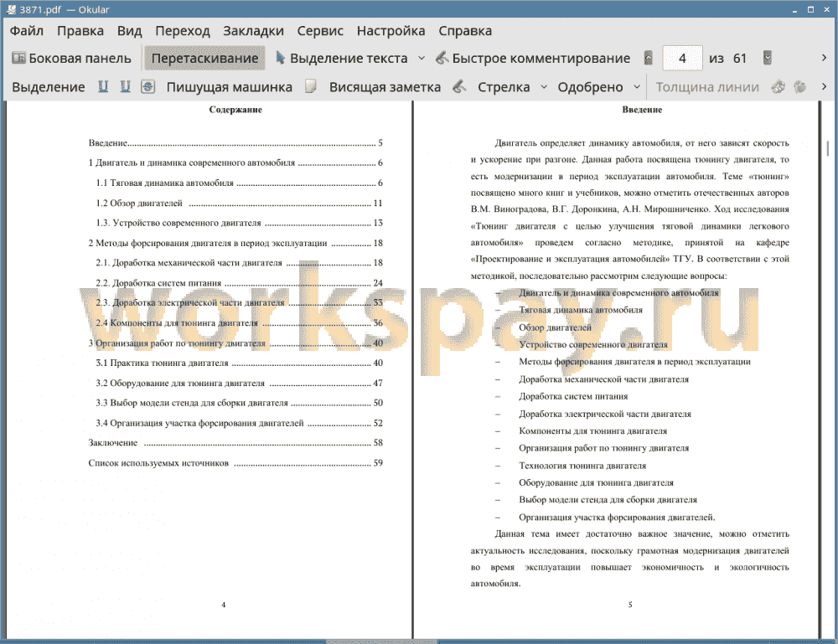Select the first underline annotation icon
The width and height of the screenshot is (838, 644).
pos(103,86)
